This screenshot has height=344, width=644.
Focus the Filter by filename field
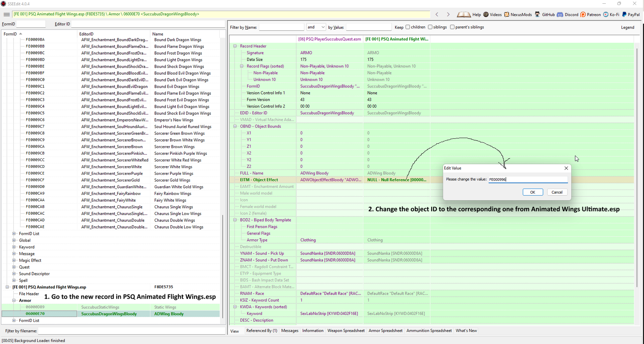pos(132,331)
